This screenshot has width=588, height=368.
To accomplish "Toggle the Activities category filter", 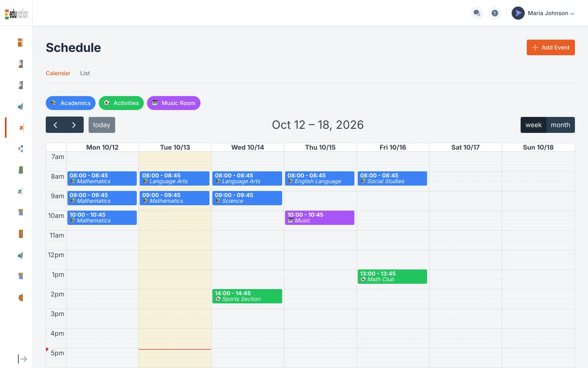I will (x=121, y=103).
